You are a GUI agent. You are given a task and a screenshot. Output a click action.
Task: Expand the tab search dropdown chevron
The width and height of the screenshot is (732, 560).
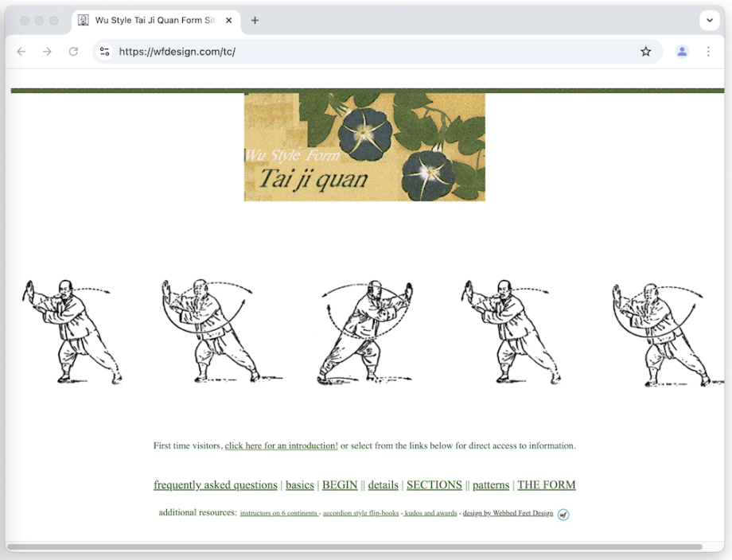(x=709, y=21)
